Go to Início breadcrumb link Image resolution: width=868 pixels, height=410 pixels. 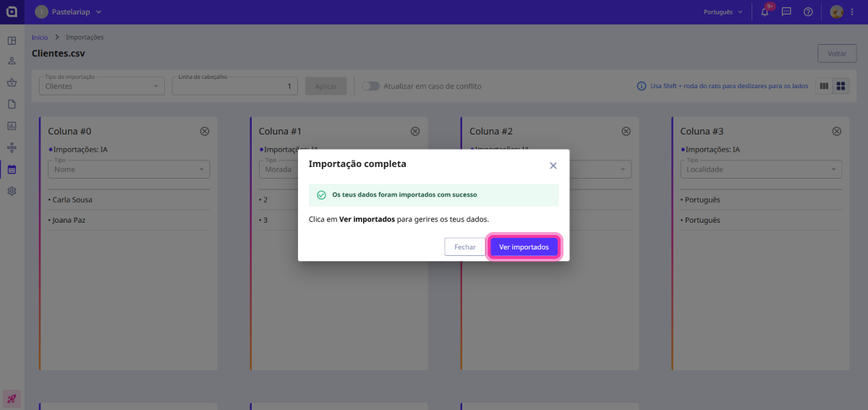click(40, 37)
